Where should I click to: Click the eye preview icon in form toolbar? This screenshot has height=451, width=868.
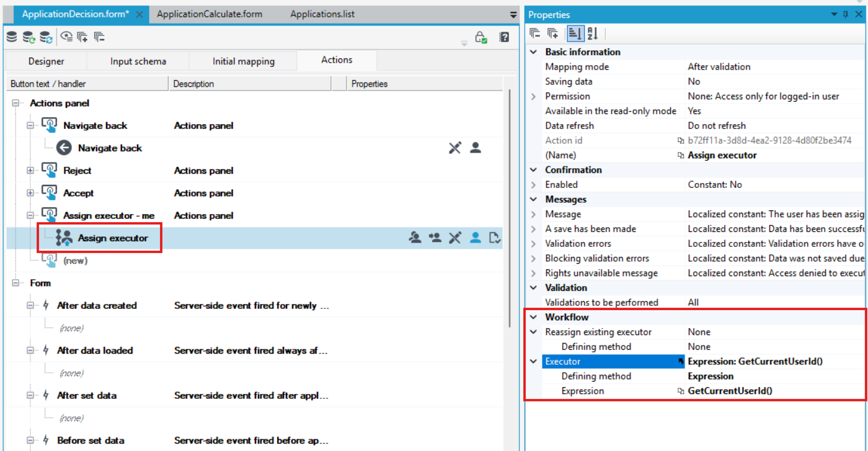(66, 37)
